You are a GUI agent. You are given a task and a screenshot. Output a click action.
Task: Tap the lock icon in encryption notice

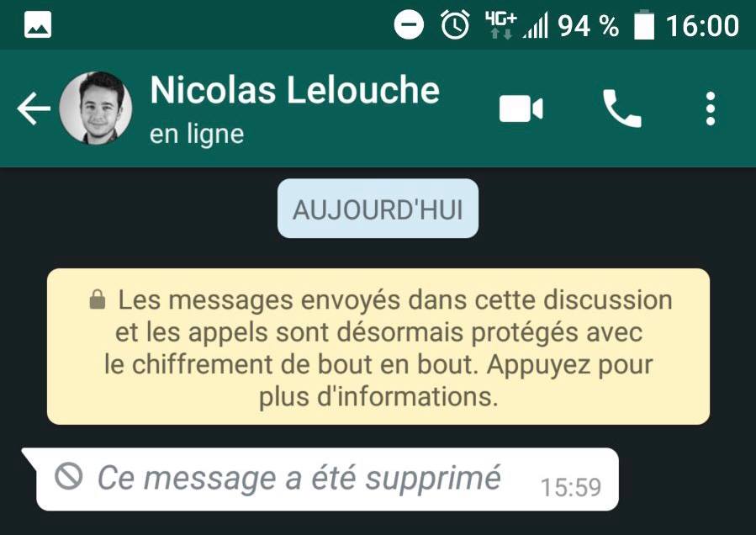[98, 299]
